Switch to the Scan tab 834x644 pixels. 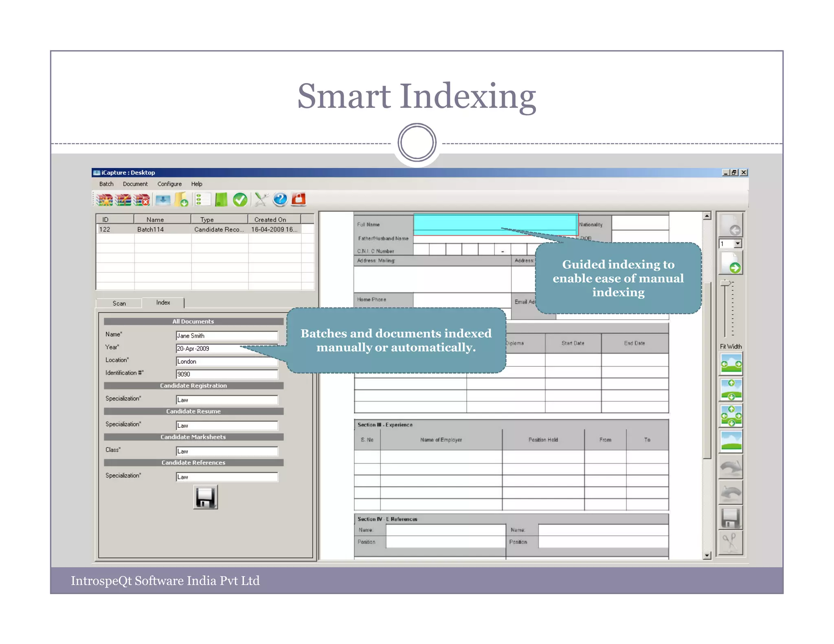119,303
